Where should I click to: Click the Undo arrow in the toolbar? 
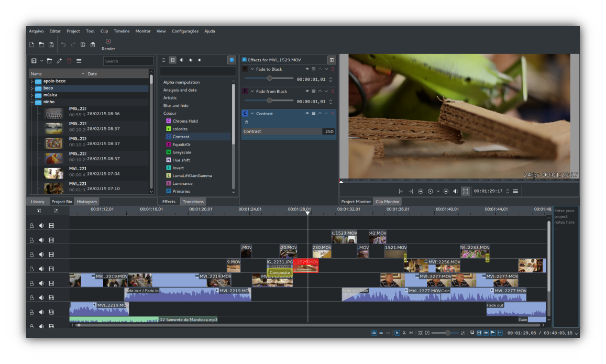pos(63,45)
